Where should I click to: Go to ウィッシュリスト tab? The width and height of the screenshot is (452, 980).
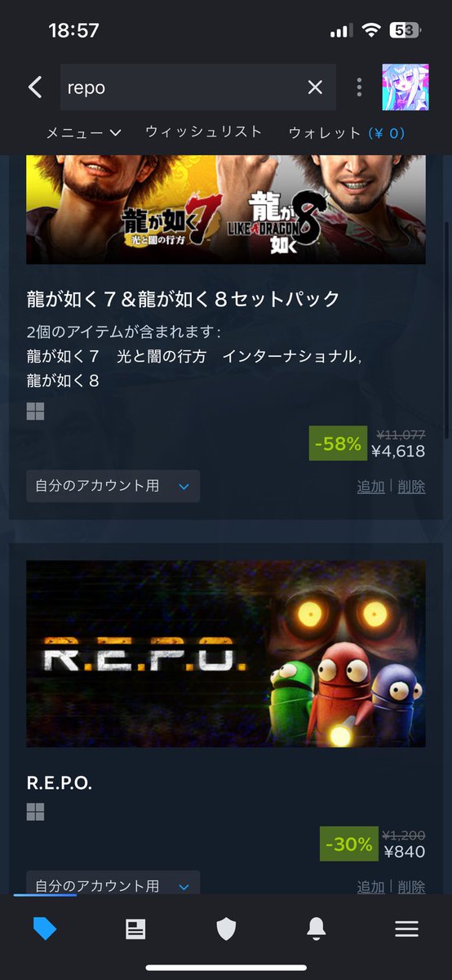pyautogui.click(x=203, y=131)
